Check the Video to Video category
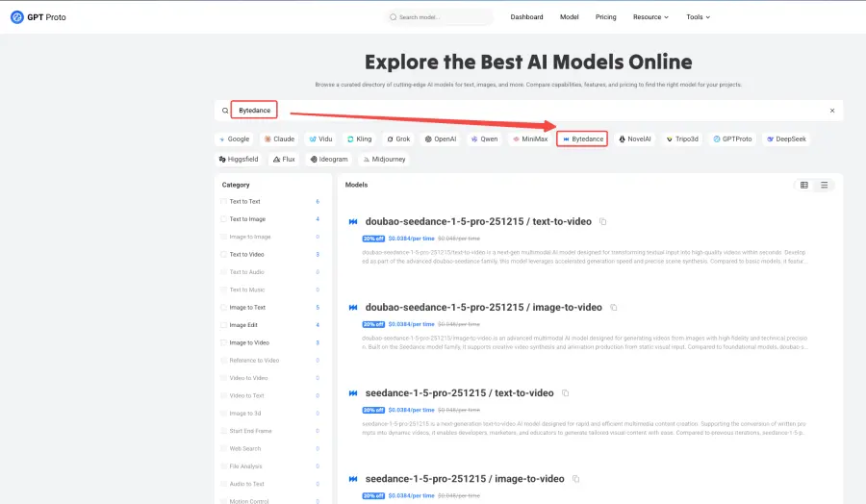Viewport: 866px width, 504px height. (223, 378)
